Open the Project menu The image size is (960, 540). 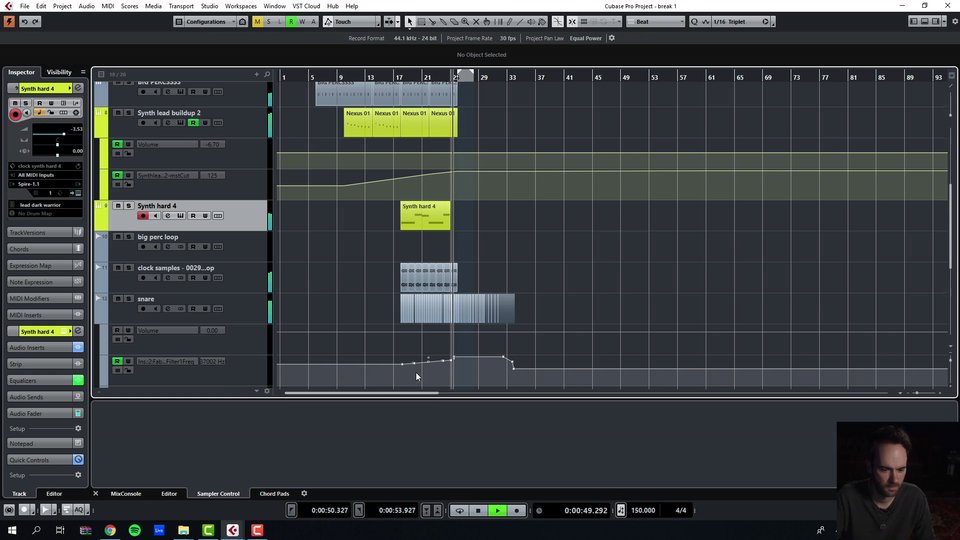pyautogui.click(x=62, y=6)
